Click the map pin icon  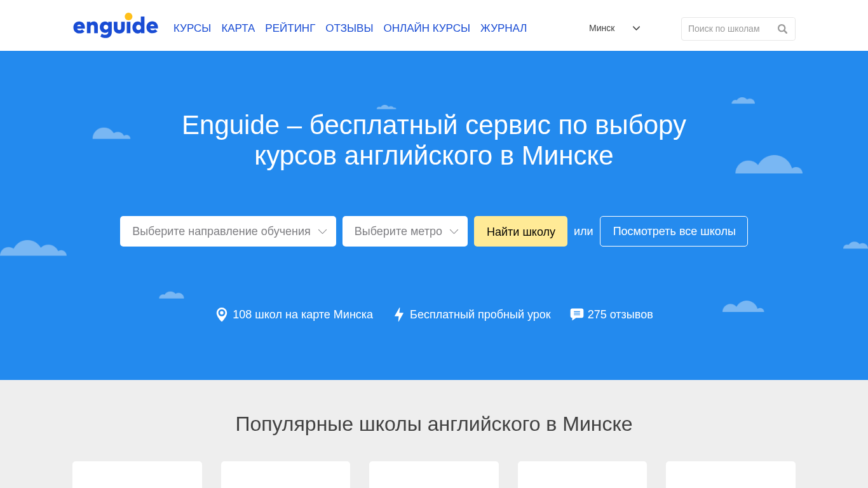point(222,315)
